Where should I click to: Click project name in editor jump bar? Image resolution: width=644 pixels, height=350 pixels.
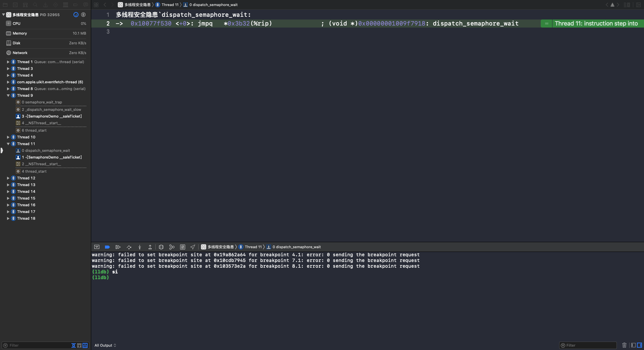[134, 5]
